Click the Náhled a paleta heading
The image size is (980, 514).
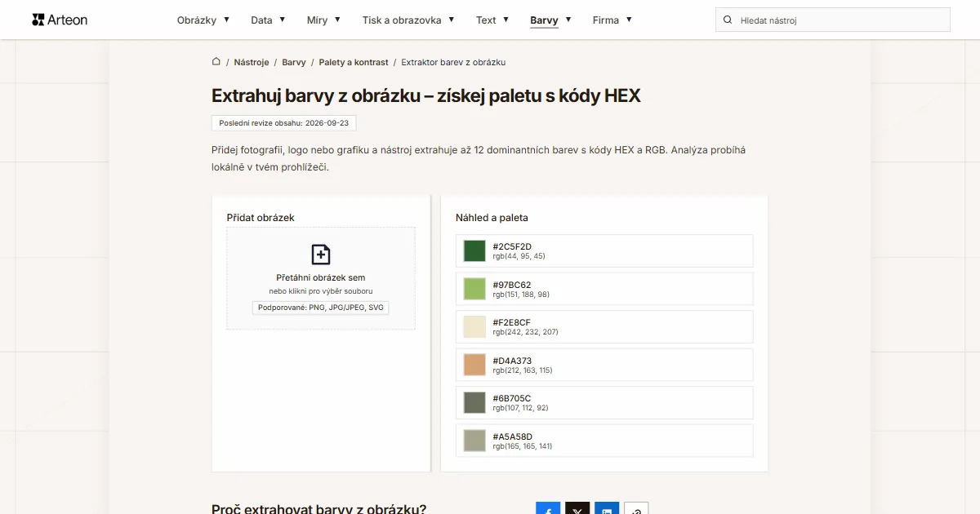(492, 218)
